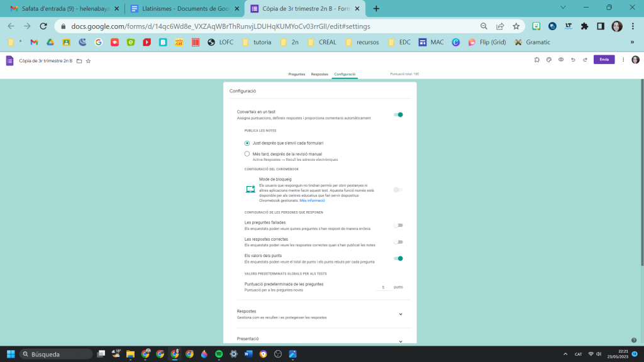Image resolution: width=644 pixels, height=362 pixels.
Task: Switch to the Preguntes tab
Action: pyautogui.click(x=297, y=74)
